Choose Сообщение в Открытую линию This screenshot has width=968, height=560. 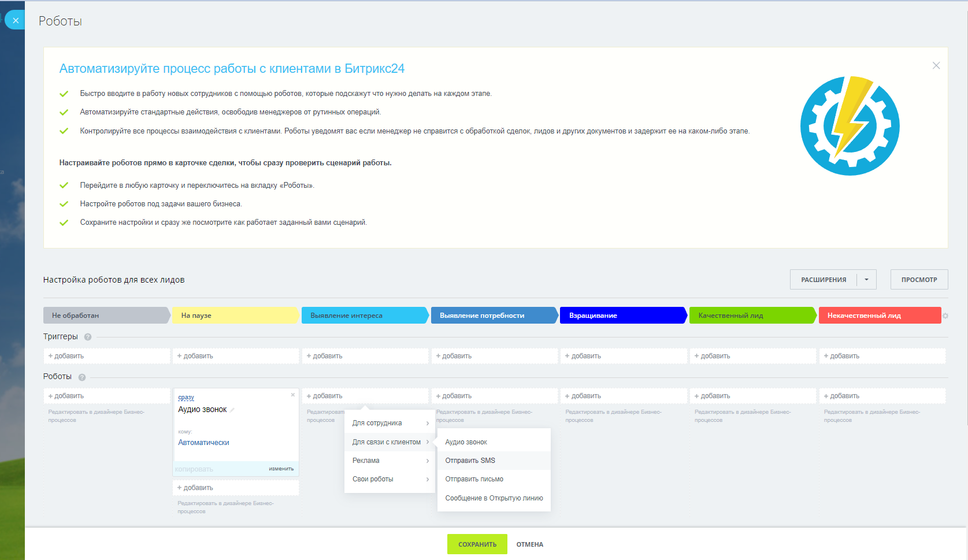tap(494, 498)
